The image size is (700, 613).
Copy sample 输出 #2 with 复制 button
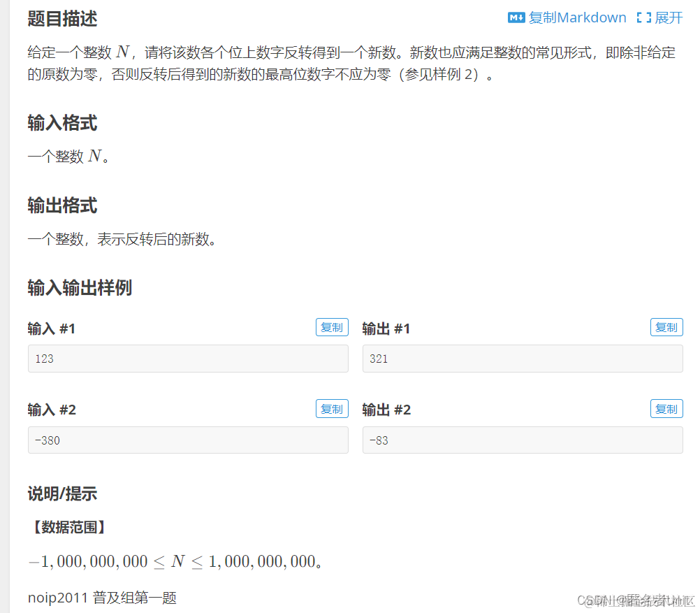pos(666,409)
